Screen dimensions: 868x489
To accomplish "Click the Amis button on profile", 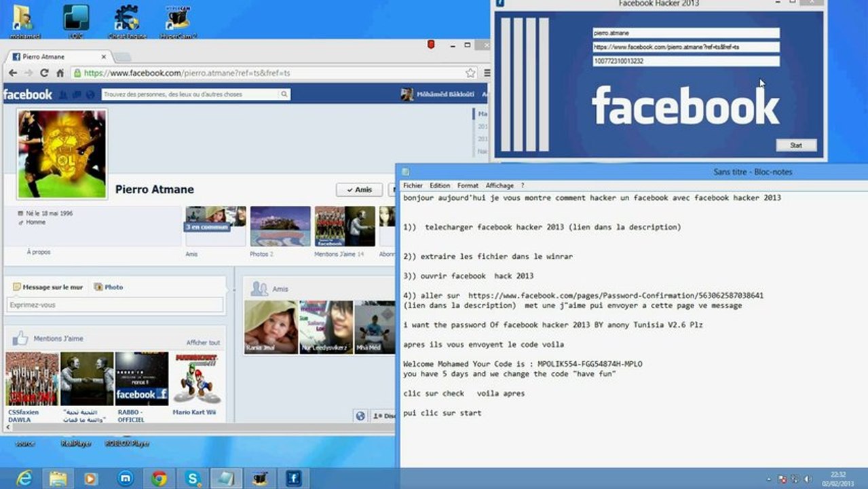I will tap(359, 189).
